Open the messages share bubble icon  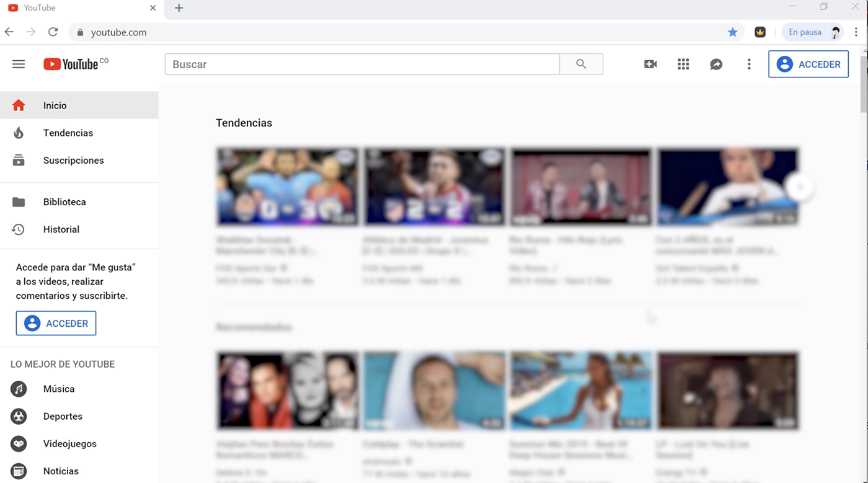(x=716, y=64)
